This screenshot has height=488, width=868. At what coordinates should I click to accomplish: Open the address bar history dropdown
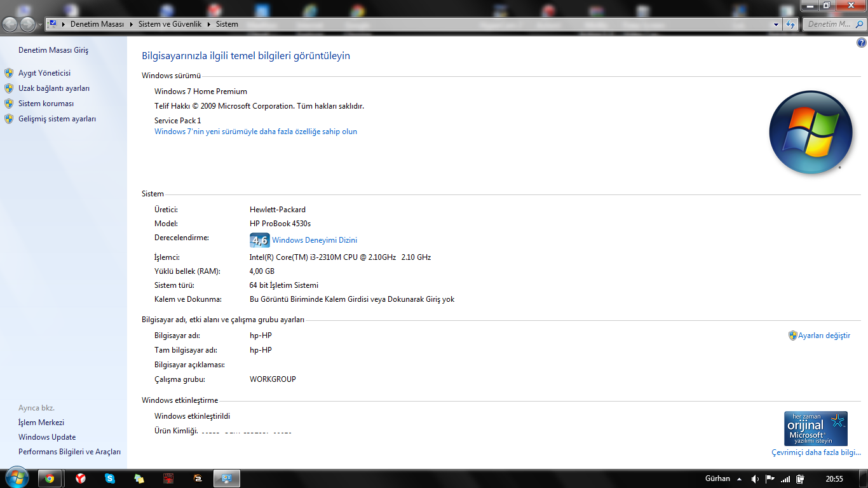click(776, 24)
